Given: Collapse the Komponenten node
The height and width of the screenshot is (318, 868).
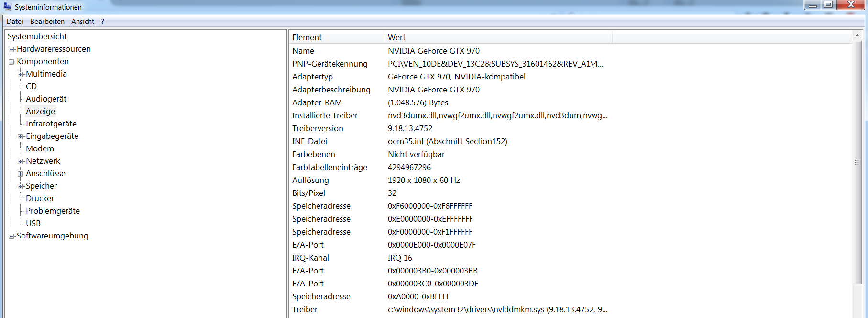Looking at the screenshot, I should (x=11, y=62).
